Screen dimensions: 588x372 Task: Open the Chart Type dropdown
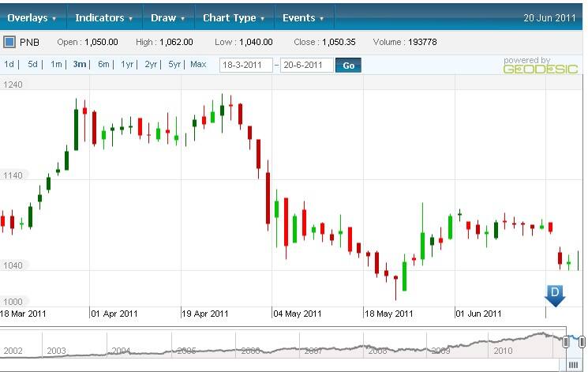[x=234, y=17]
